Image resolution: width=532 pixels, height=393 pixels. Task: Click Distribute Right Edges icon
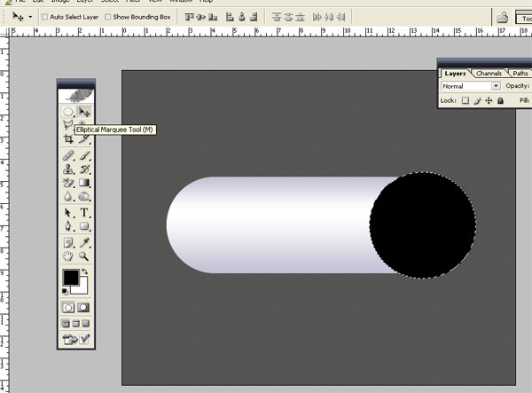[340, 17]
